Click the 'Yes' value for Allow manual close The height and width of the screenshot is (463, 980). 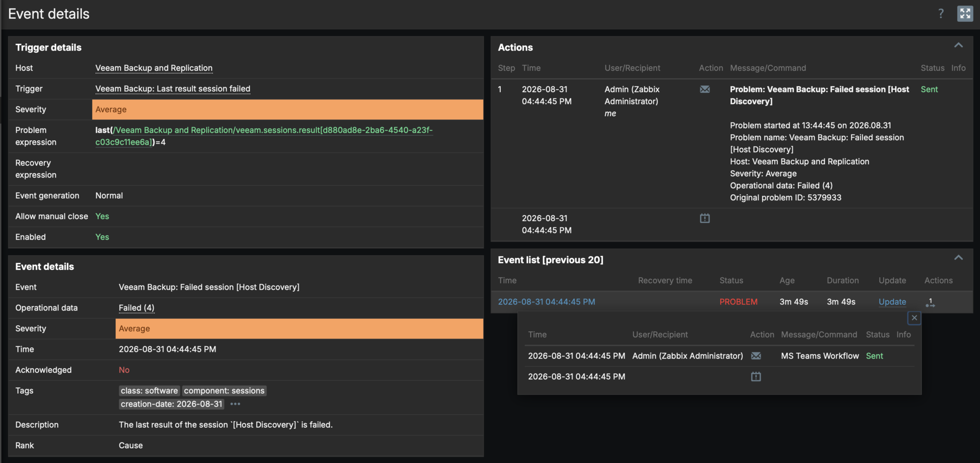tap(102, 216)
